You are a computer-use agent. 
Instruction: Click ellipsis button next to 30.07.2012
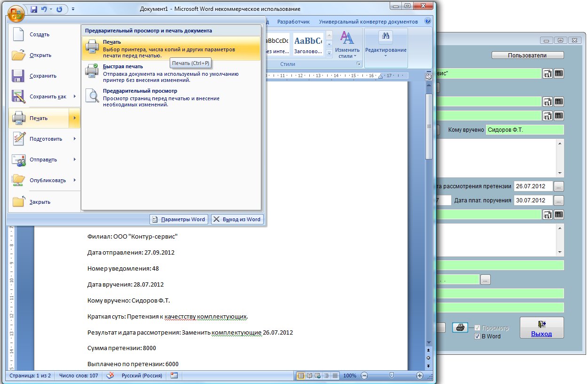(x=558, y=200)
